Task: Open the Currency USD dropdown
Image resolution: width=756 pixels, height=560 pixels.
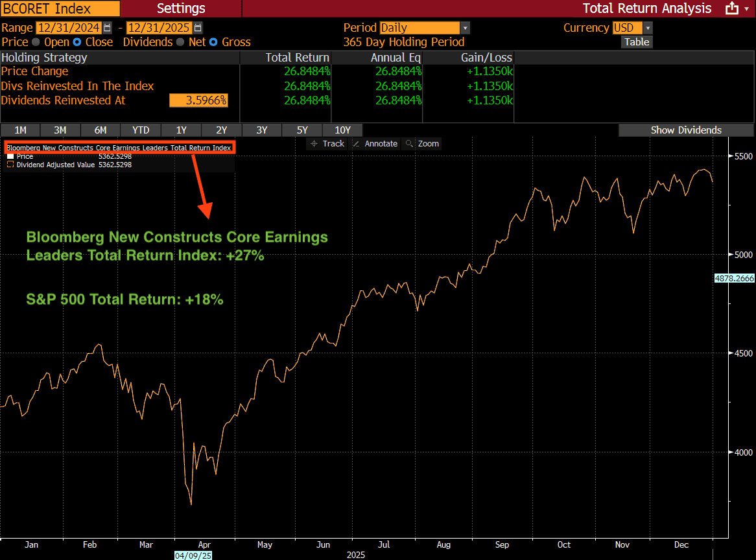Action: point(647,28)
